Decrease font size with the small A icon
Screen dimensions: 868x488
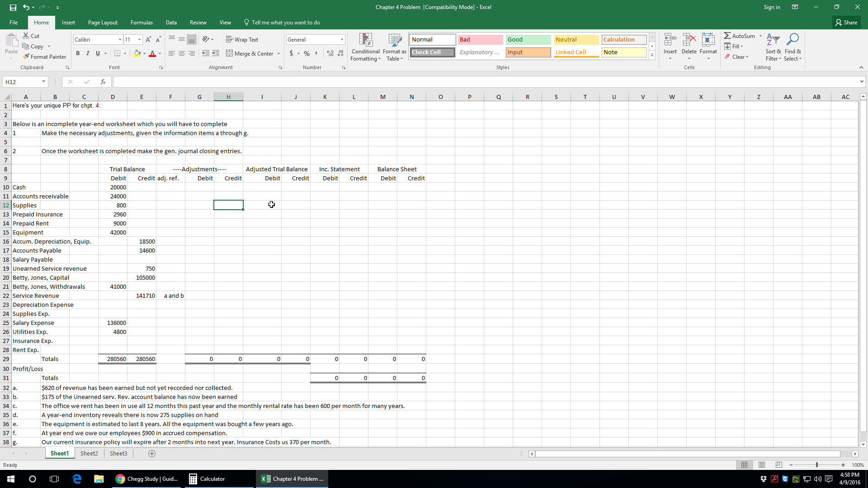[x=158, y=40]
